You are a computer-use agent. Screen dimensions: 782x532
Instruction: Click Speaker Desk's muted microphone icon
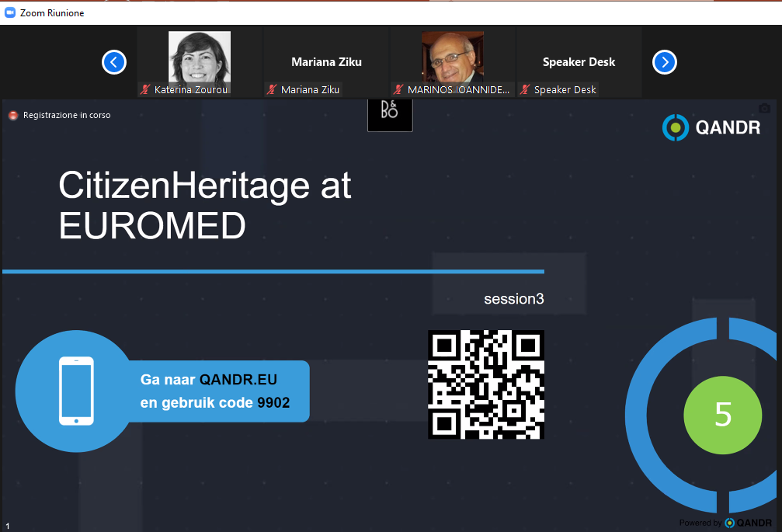[525, 90]
